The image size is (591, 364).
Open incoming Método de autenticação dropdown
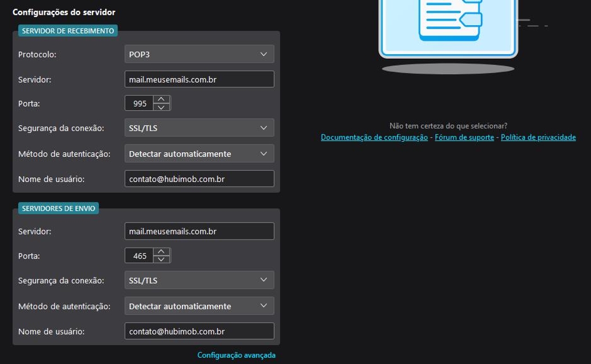[199, 154]
